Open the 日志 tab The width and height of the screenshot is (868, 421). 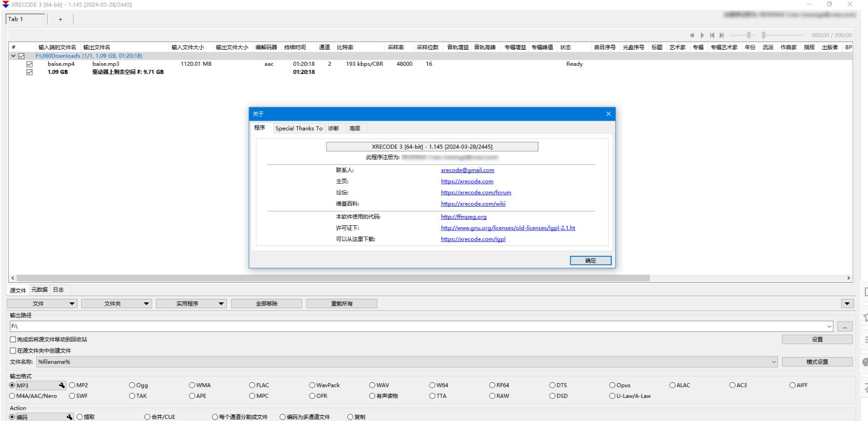(x=58, y=290)
